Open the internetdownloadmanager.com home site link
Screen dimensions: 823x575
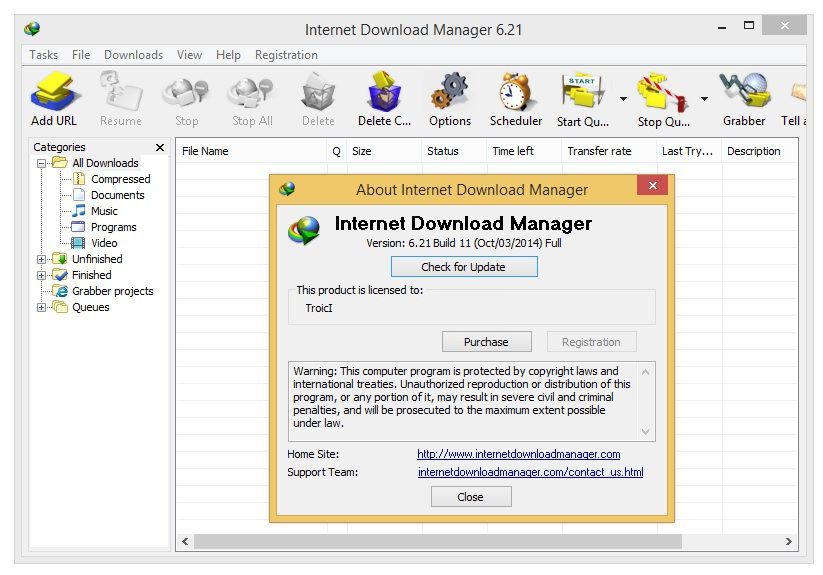pos(519,454)
